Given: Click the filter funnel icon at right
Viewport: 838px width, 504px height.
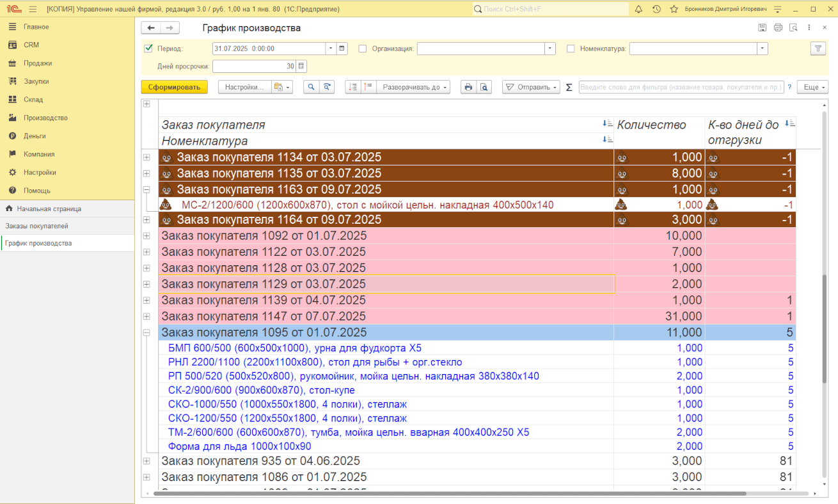Looking at the screenshot, I should click(x=818, y=48).
